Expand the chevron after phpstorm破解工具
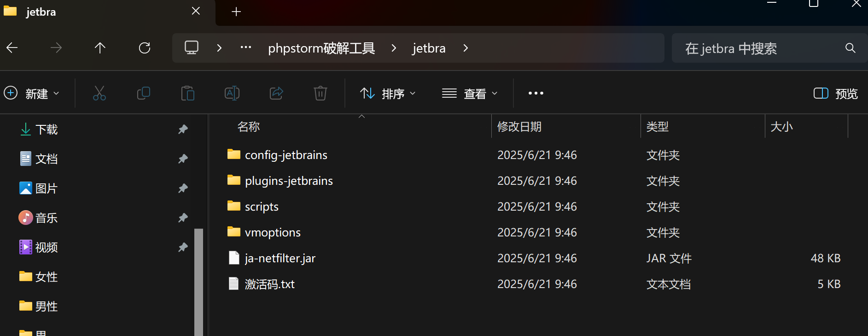The image size is (868, 336). (394, 48)
